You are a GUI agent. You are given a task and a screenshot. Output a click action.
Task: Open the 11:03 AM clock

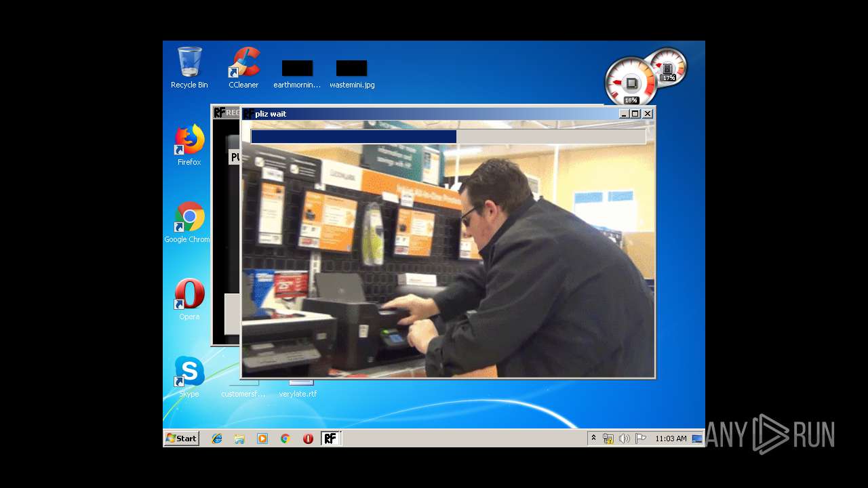[671, 439]
